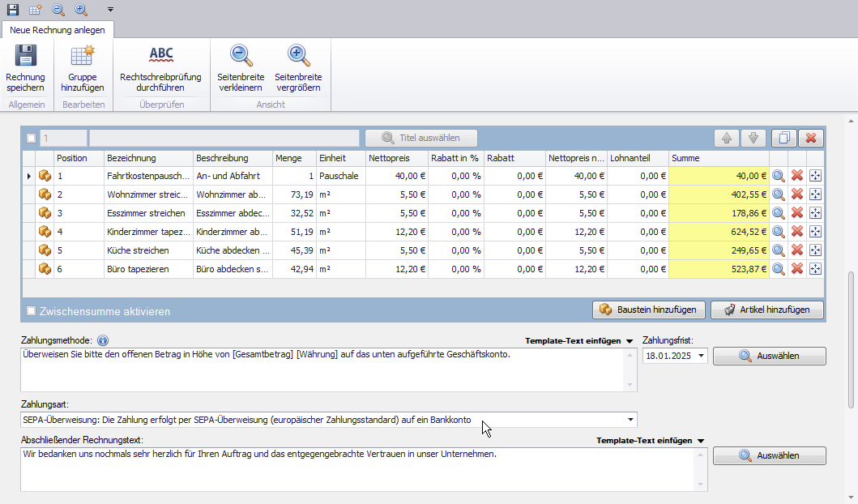This screenshot has height=504, width=858.
Task: Delete the Kinderzimmer tapezieren row
Action: tap(797, 232)
